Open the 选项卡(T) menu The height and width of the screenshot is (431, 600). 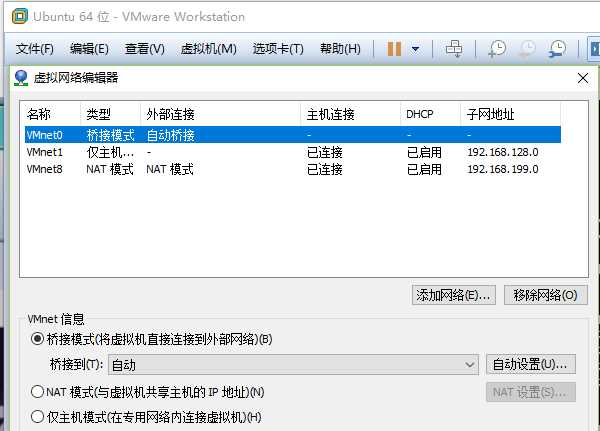(278, 49)
